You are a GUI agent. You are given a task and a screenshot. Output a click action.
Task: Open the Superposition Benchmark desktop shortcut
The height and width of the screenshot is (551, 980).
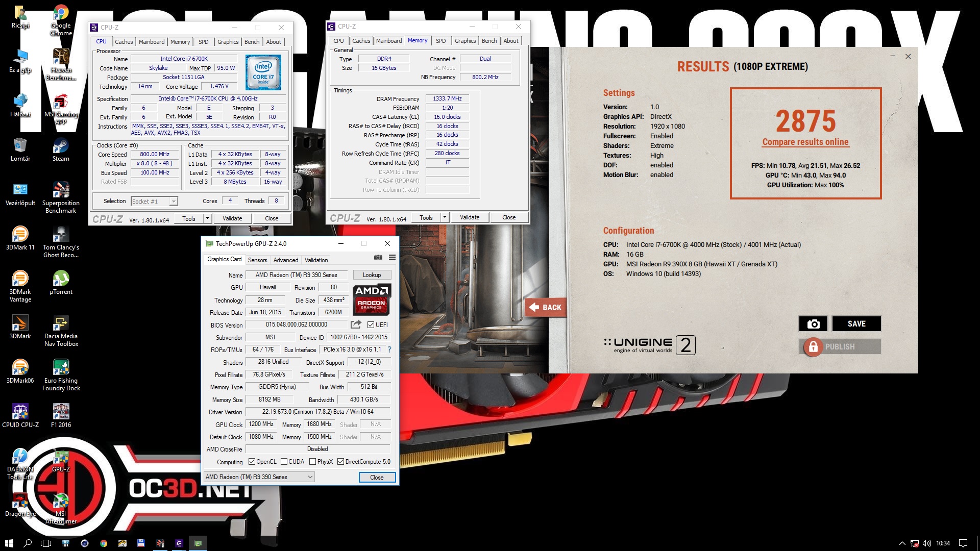[x=61, y=198]
